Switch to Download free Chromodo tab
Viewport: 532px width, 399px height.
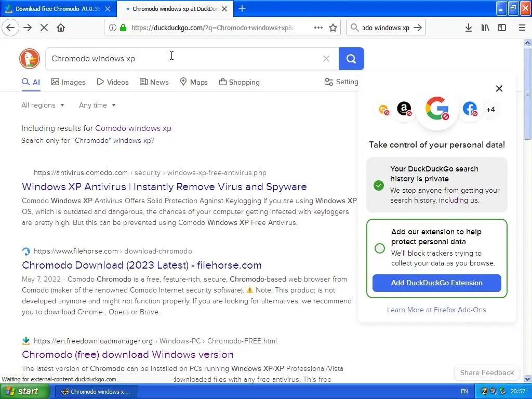pos(58,9)
